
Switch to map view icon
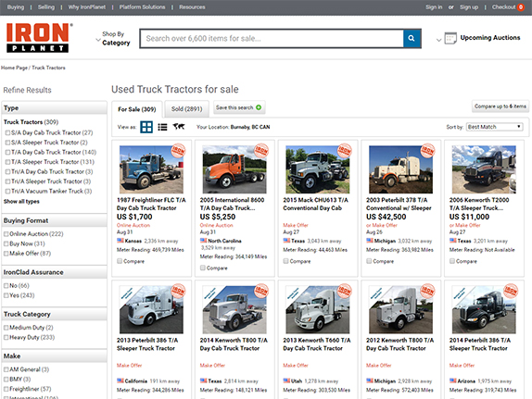coord(179,127)
